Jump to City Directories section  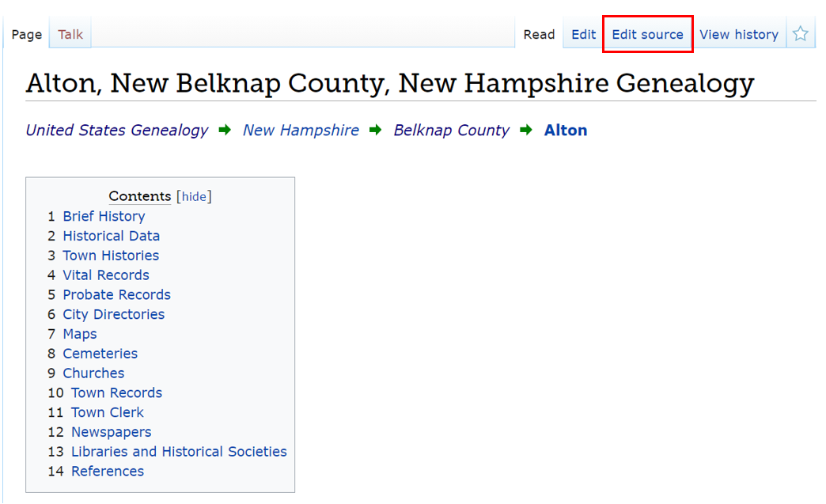coord(114,315)
